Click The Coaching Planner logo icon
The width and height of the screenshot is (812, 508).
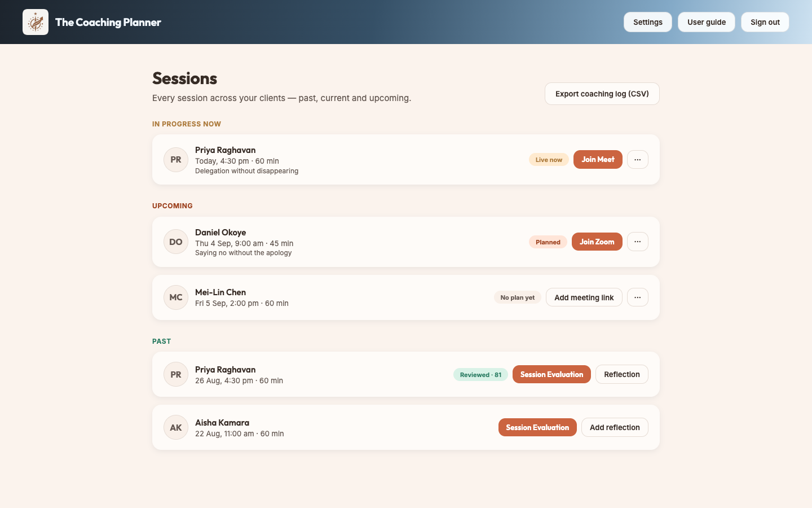point(36,22)
